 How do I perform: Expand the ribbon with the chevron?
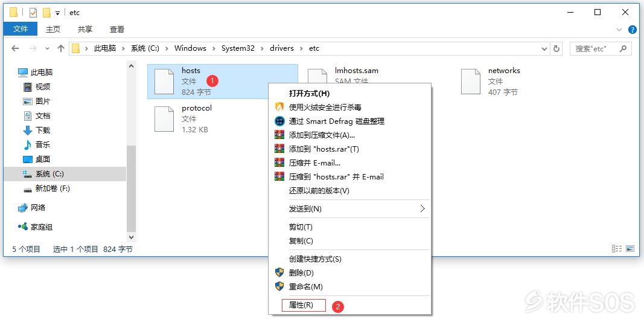[619, 30]
